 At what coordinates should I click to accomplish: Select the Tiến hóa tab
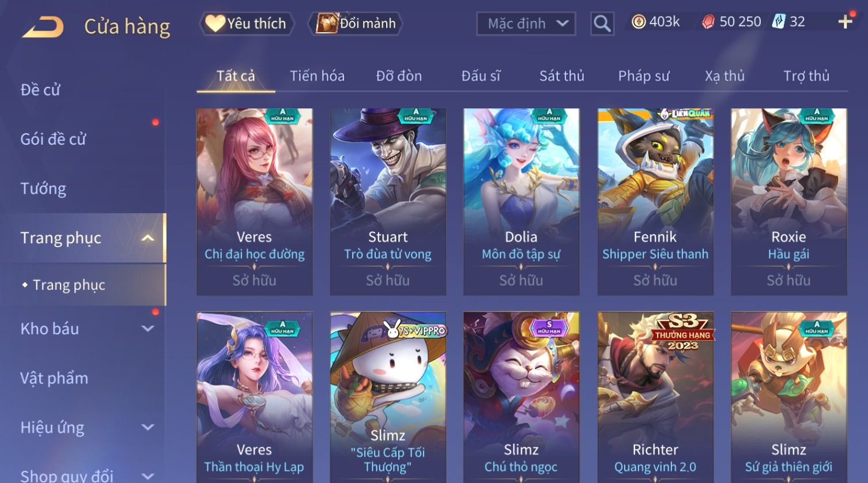(x=317, y=76)
